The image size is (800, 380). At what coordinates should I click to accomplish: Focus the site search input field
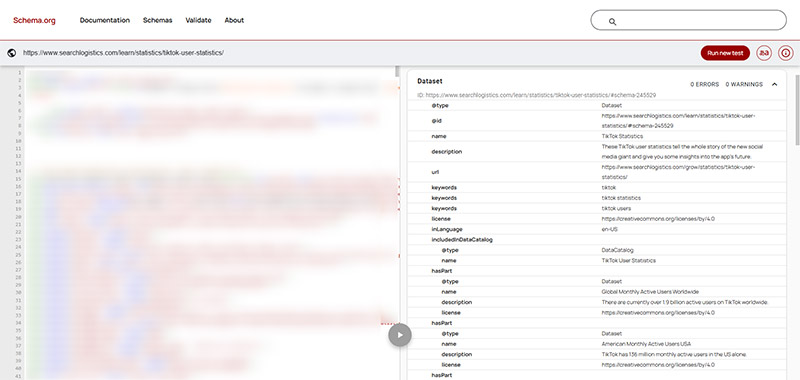(688, 20)
